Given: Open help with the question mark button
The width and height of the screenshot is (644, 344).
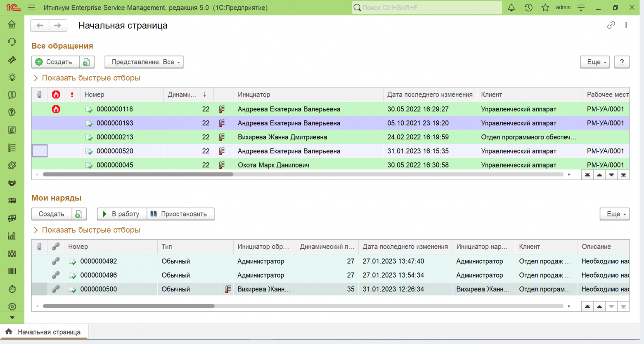Looking at the screenshot, I should pyautogui.click(x=622, y=62).
